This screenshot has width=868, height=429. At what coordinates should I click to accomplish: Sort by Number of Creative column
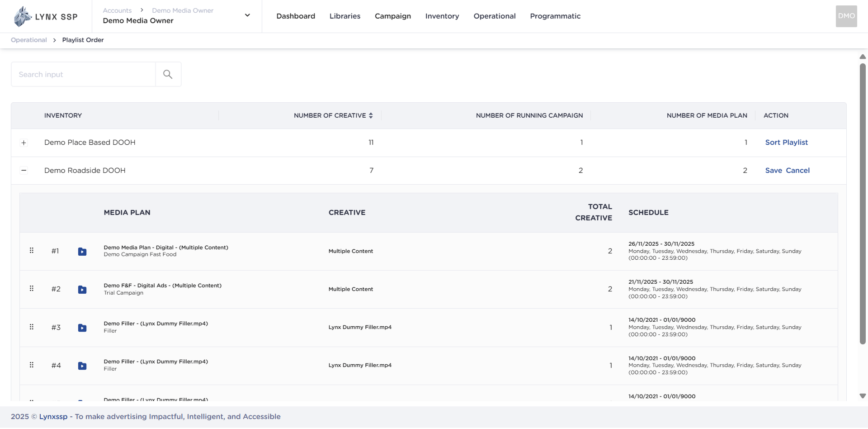371,115
